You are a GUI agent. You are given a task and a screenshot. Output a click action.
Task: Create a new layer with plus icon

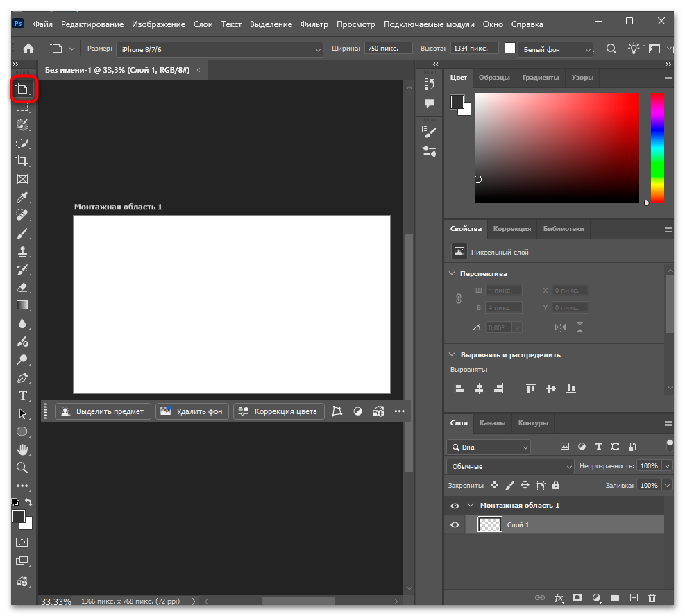(x=633, y=597)
